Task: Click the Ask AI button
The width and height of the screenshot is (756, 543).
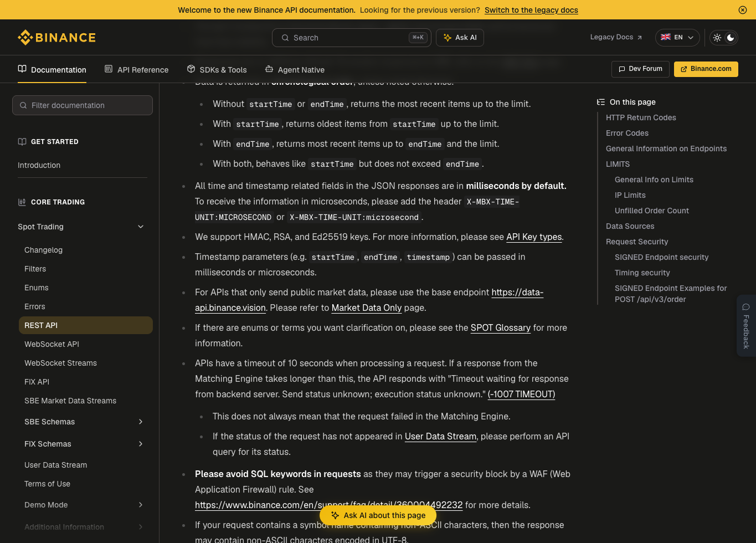Action: (x=460, y=38)
